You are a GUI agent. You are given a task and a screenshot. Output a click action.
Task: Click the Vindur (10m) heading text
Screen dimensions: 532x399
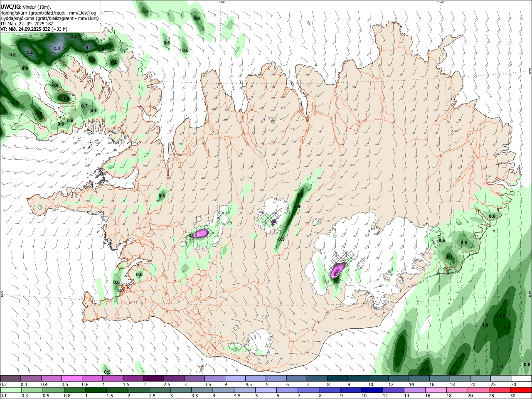(37, 7)
